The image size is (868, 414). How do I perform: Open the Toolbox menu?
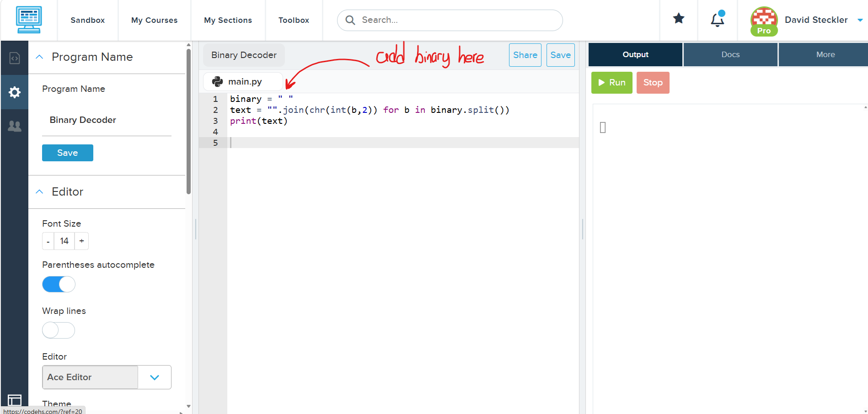pyautogui.click(x=294, y=20)
